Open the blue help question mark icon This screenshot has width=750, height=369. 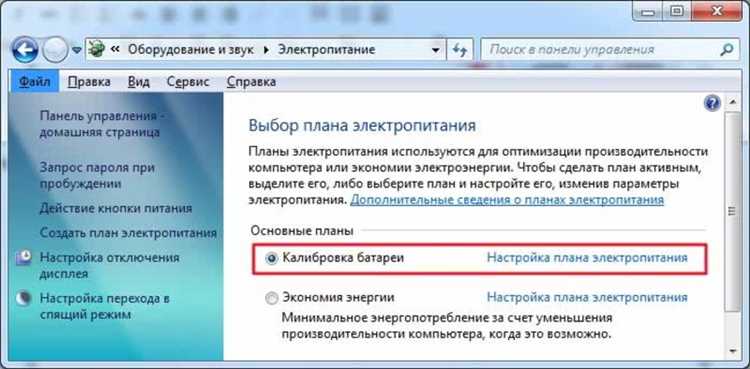[x=712, y=103]
